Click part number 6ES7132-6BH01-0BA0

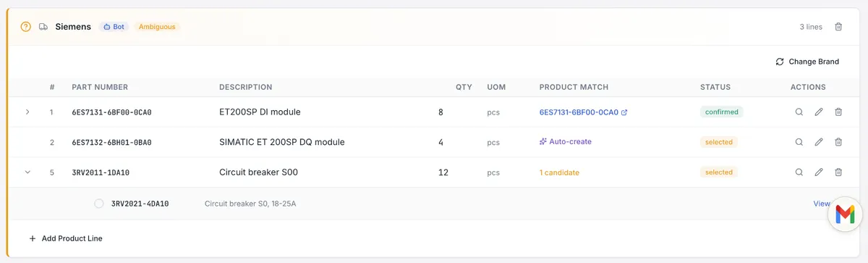click(111, 142)
